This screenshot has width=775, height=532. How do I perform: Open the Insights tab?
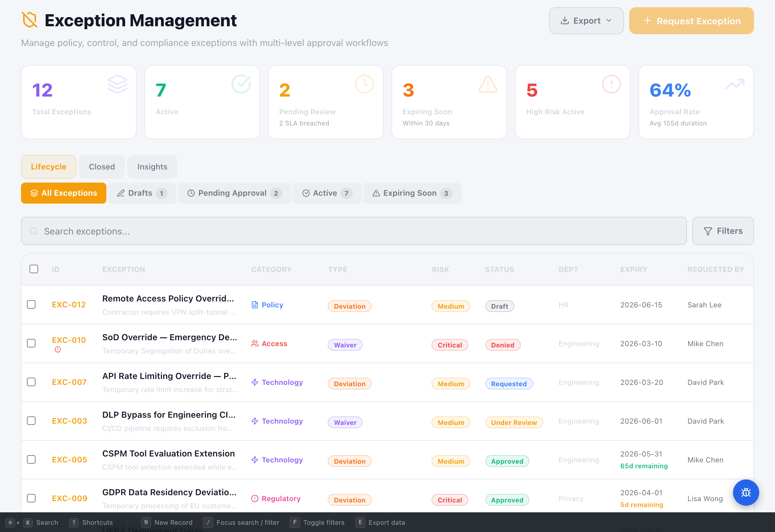(152, 166)
